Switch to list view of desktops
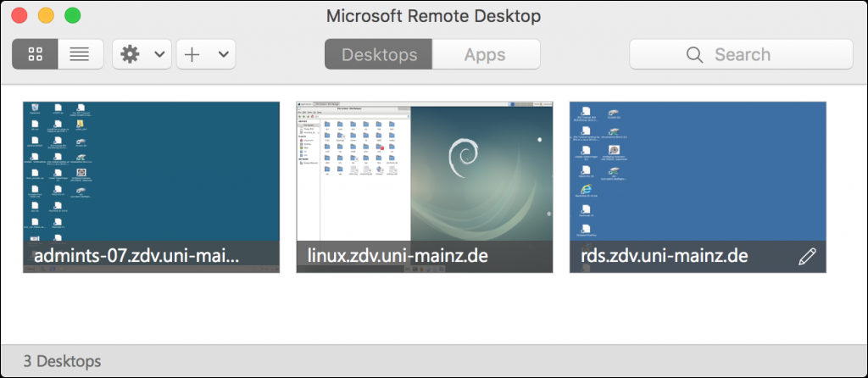Screen dimensions: 868x378 tap(81, 54)
